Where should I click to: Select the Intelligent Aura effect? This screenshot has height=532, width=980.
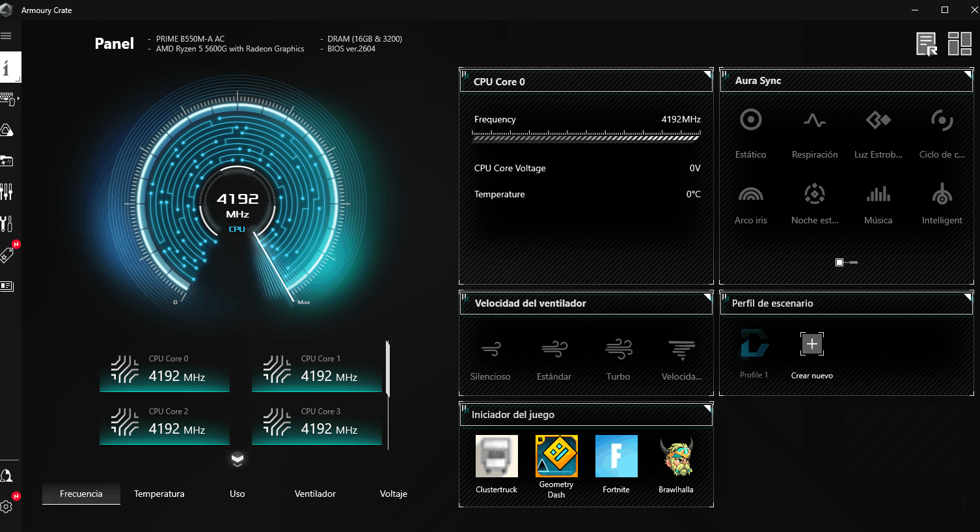point(942,204)
